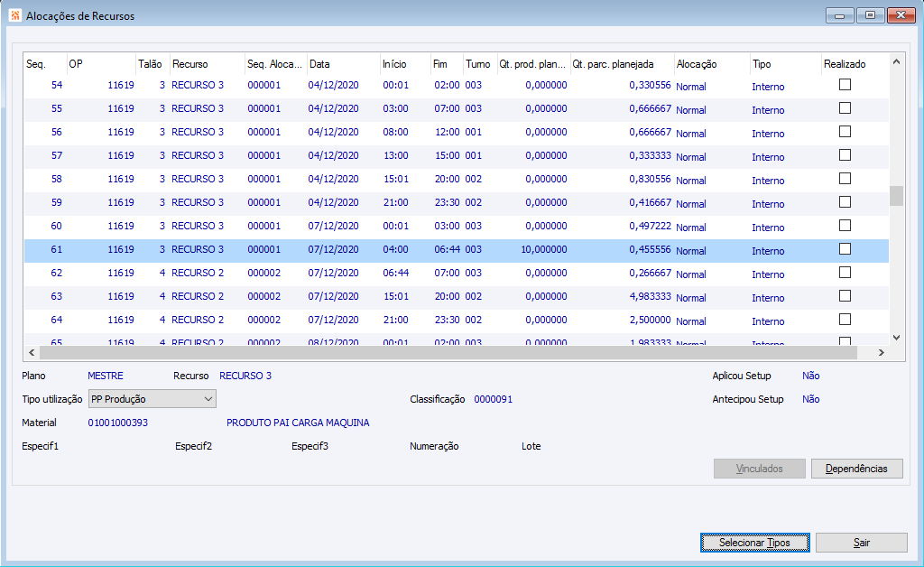
Task: Click value 0,497222 in Seq. 60 row
Action: (x=650, y=226)
